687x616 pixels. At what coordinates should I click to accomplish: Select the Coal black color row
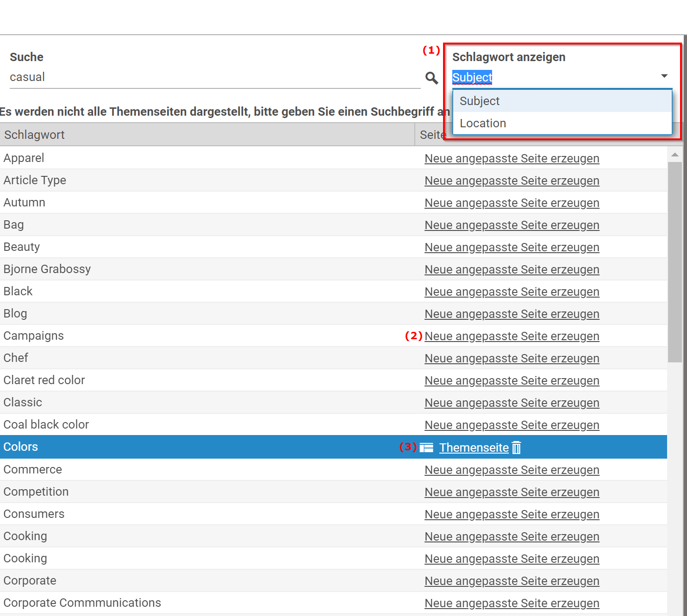tap(185, 425)
